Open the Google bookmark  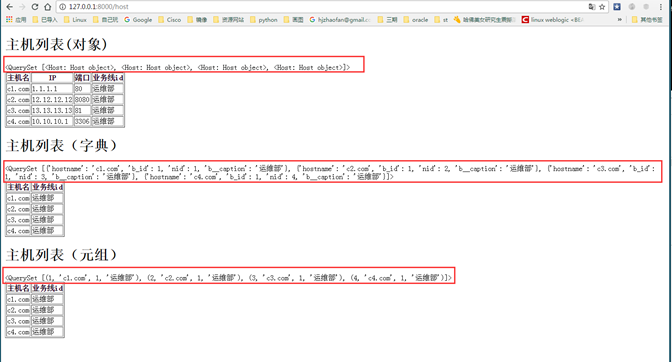coord(138,20)
